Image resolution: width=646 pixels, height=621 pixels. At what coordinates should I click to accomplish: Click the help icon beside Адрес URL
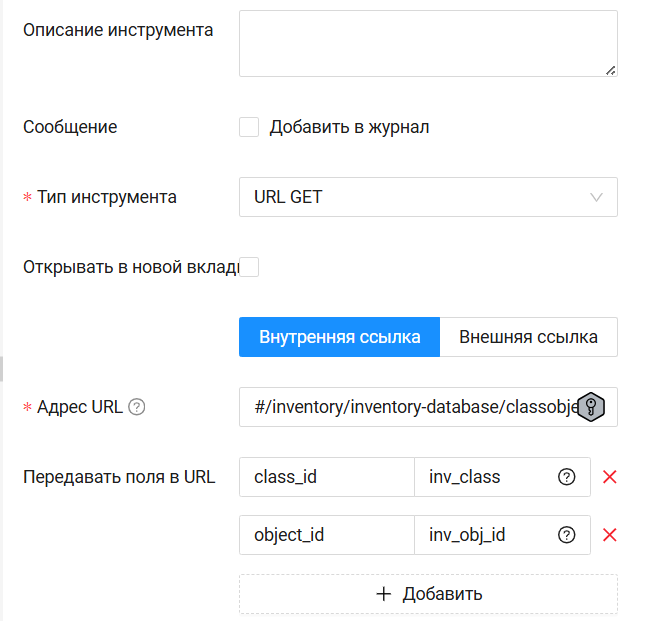(138, 407)
